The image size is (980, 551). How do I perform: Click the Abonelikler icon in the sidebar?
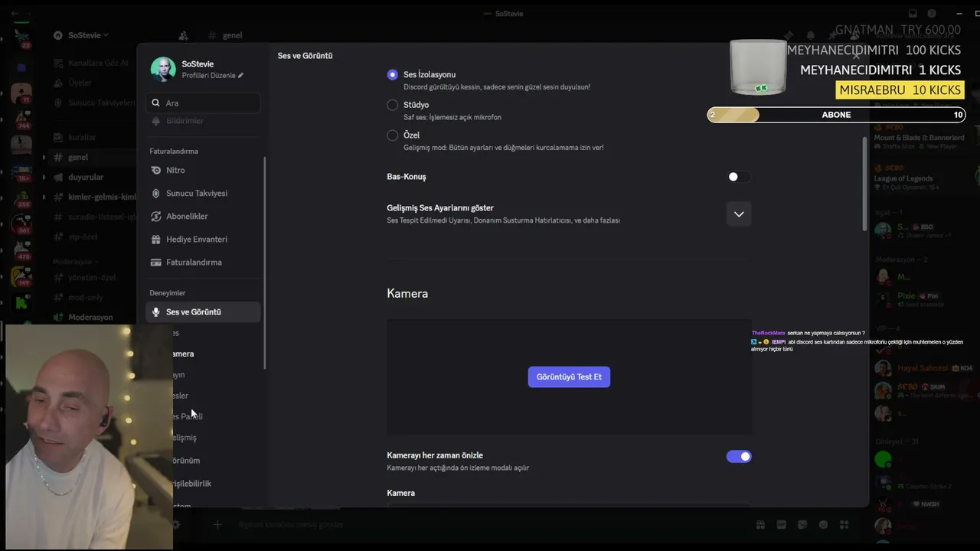click(x=156, y=216)
